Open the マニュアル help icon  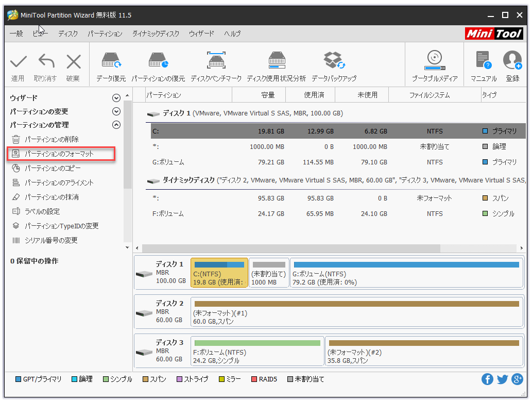coord(483,61)
